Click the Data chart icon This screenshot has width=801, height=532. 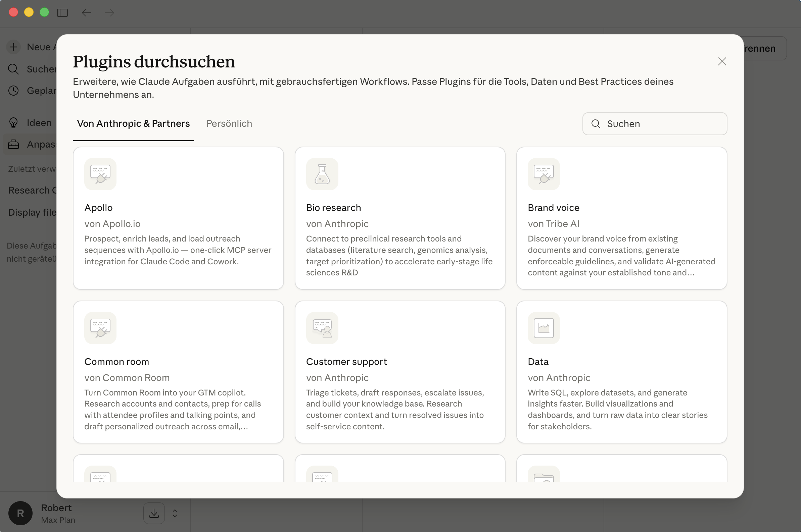[x=543, y=328]
